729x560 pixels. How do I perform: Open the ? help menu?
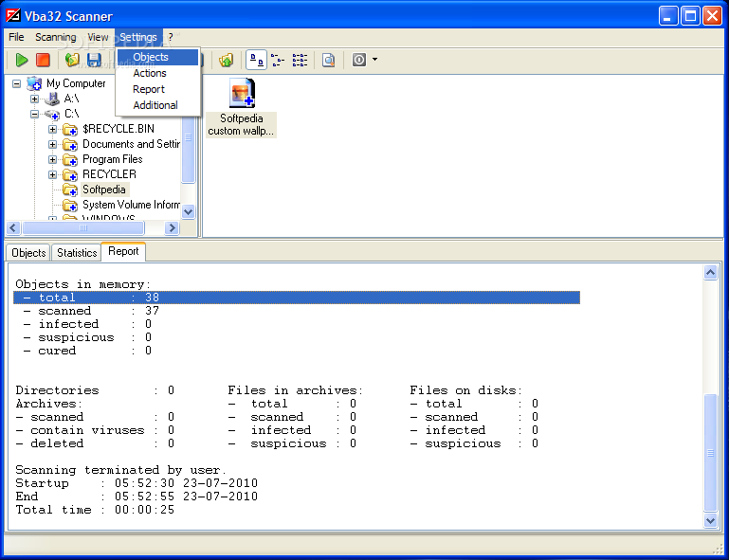tap(171, 37)
